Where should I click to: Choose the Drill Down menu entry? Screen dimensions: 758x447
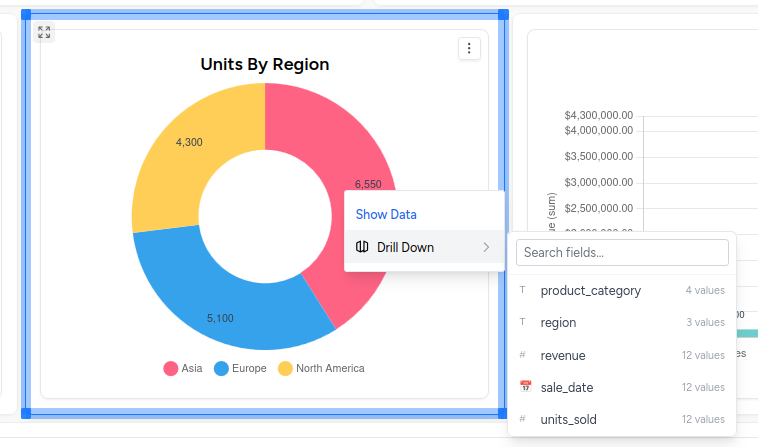tap(405, 247)
